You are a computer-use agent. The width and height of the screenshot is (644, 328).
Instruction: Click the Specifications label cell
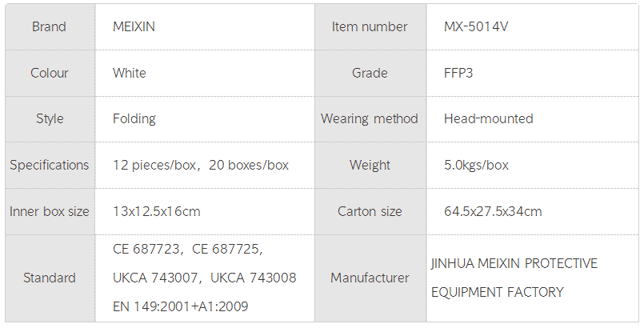49,165
